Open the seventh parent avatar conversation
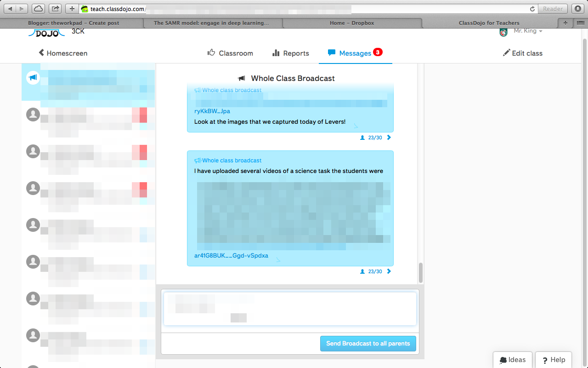588x368 pixels. click(x=33, y=335)
